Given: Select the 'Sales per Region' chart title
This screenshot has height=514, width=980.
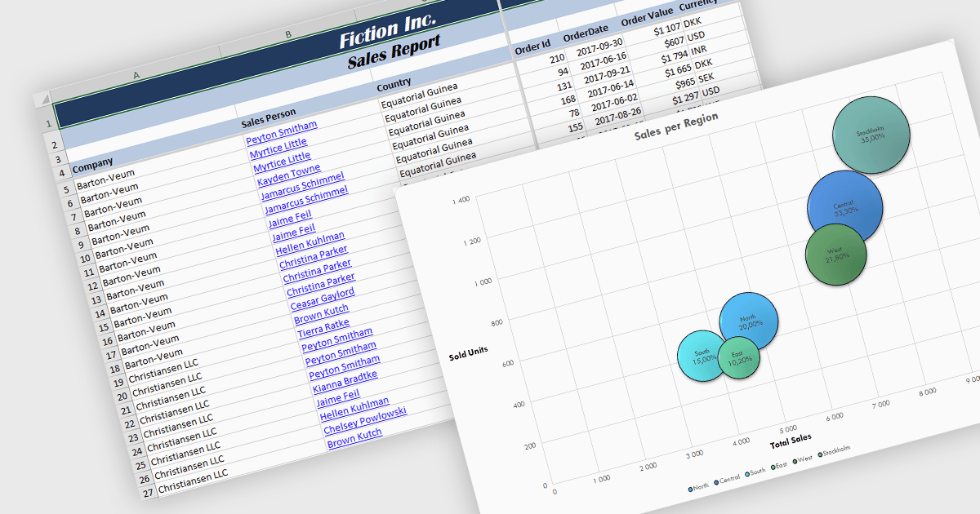Looking at the screenshot, I should [x=676, y=127].
